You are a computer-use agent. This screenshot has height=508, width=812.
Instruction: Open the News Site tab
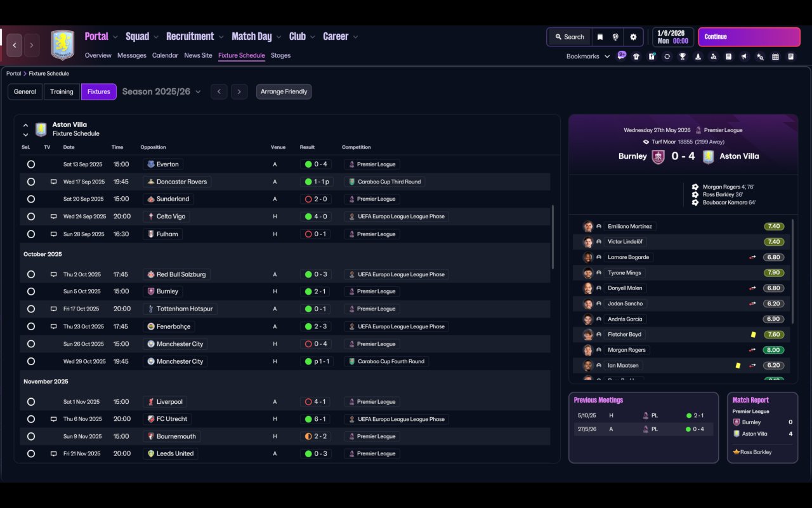point(198,55)
